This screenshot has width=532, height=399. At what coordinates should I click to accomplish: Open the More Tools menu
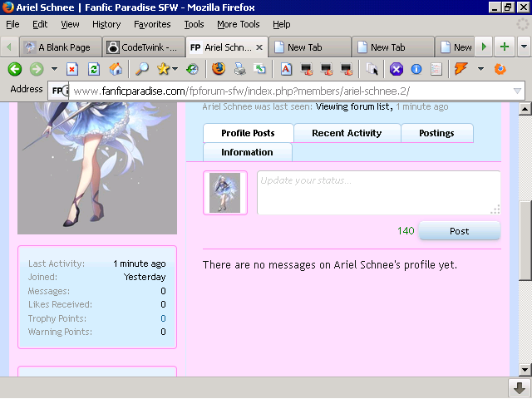click(x=239, y=24)
